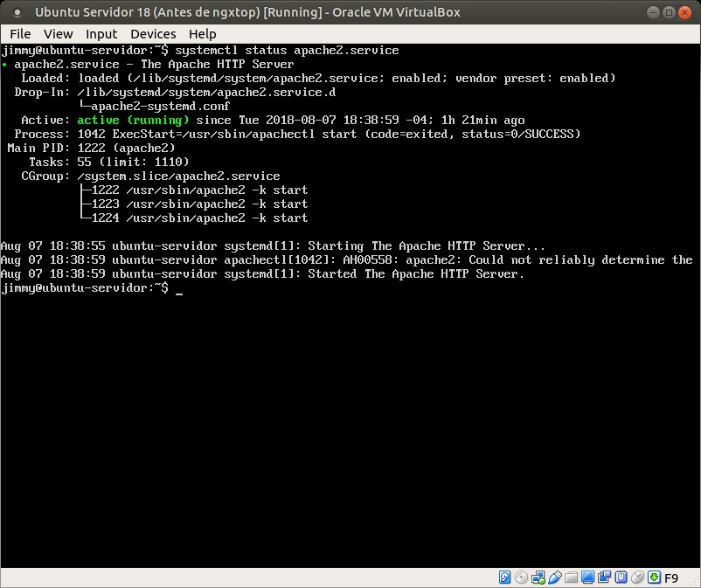Screen dimensions: 701x588
Task: Click the optical disc drive icon
Action: (521, 578)
